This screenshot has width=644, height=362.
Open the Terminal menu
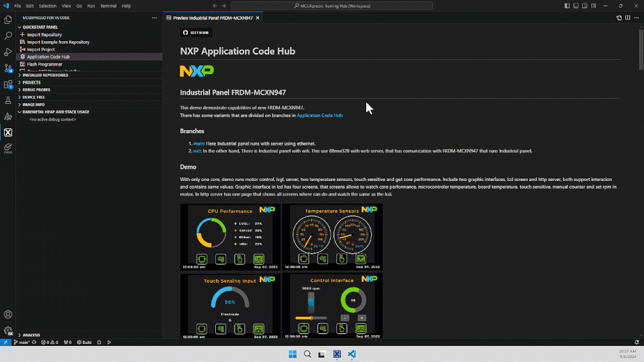point(108,6)
